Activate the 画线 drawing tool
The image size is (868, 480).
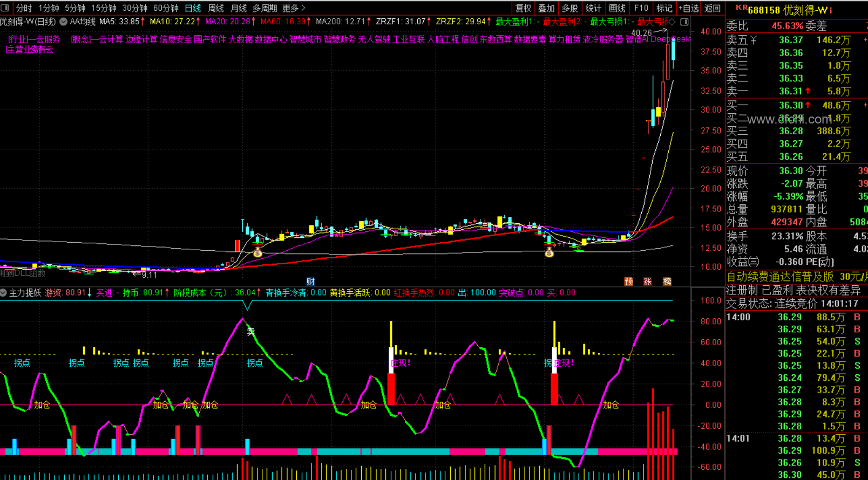pos(617,8)
